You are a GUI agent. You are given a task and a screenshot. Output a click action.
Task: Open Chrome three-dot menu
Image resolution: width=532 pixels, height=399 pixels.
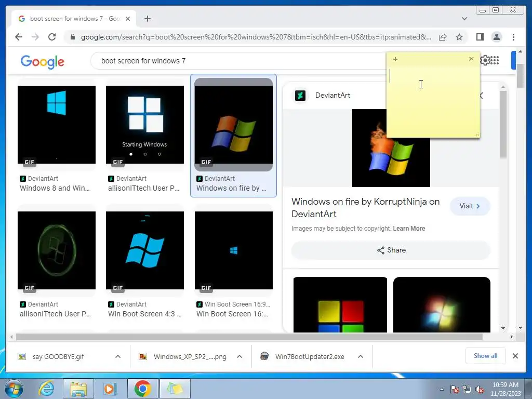(x=513, y=37)
